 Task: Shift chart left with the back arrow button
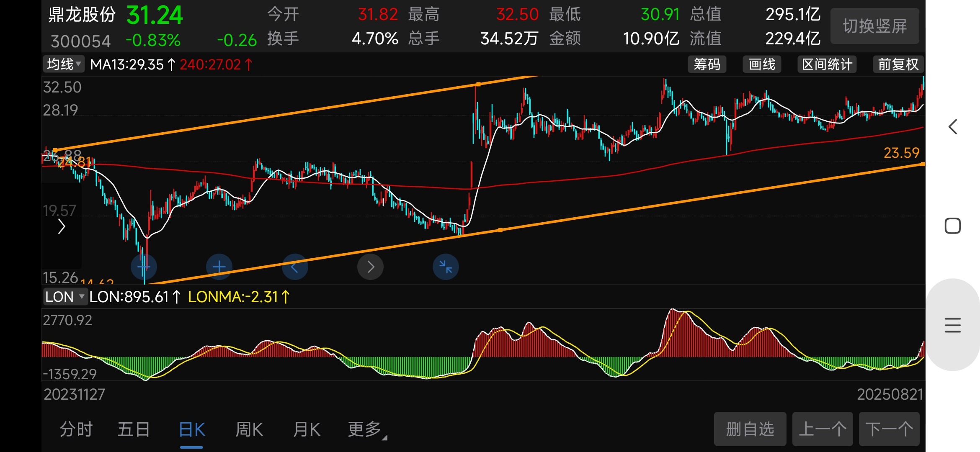295,267
